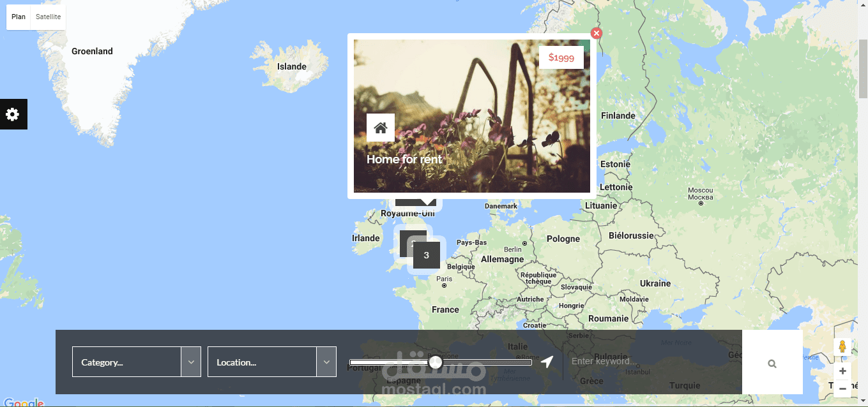Screen dimensions: 868x407
Task: Click the listing photo in popup
Action: 472,116
